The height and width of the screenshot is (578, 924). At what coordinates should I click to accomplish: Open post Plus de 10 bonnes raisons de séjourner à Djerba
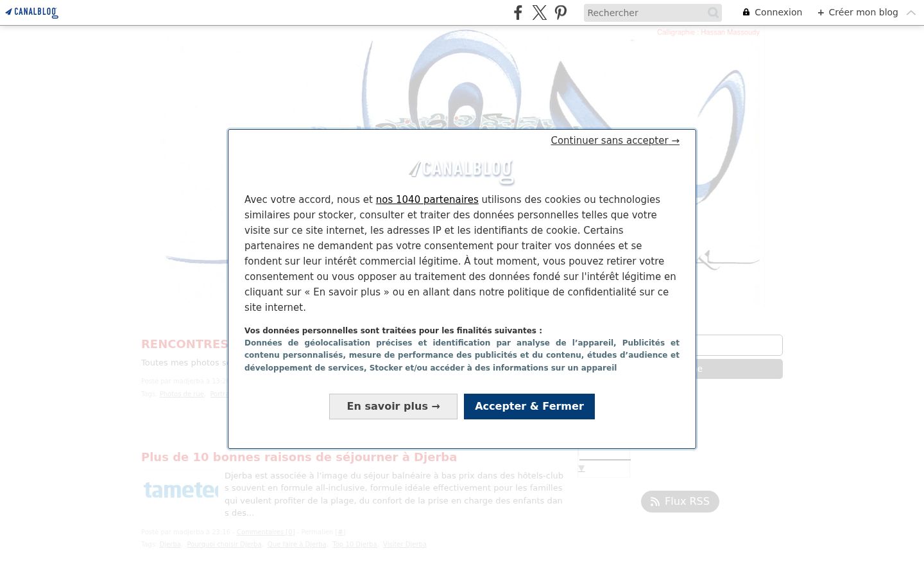point(299,457)
